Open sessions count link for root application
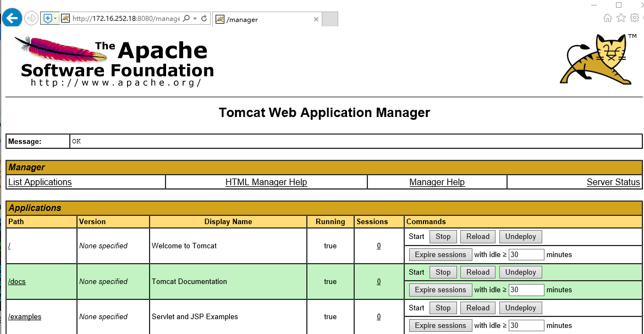 click(379, 246)
